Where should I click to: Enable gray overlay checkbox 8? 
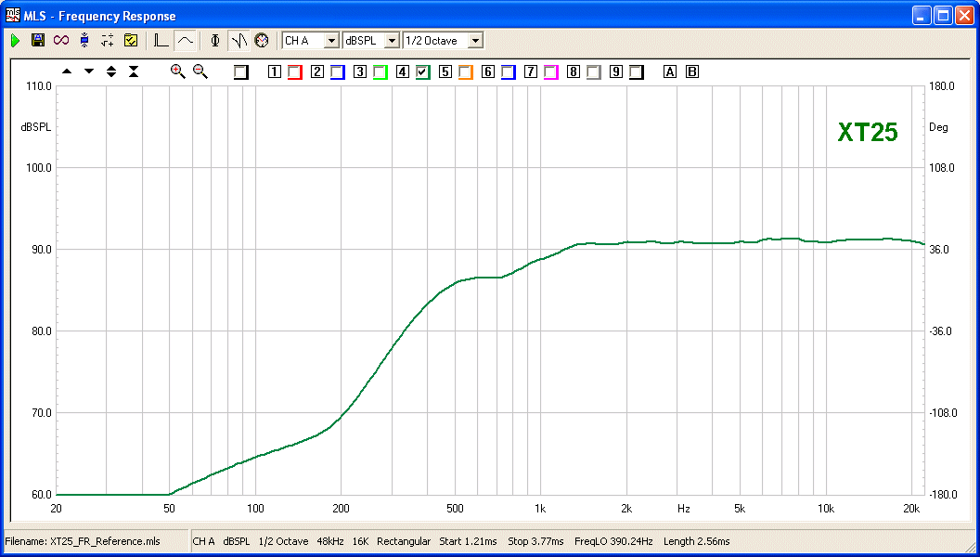(594, 72)
